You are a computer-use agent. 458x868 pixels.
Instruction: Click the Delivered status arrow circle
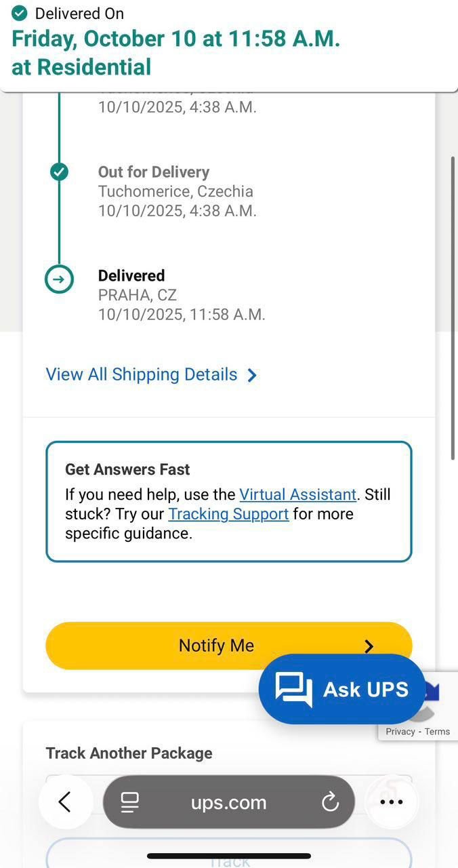pos(60,279)
